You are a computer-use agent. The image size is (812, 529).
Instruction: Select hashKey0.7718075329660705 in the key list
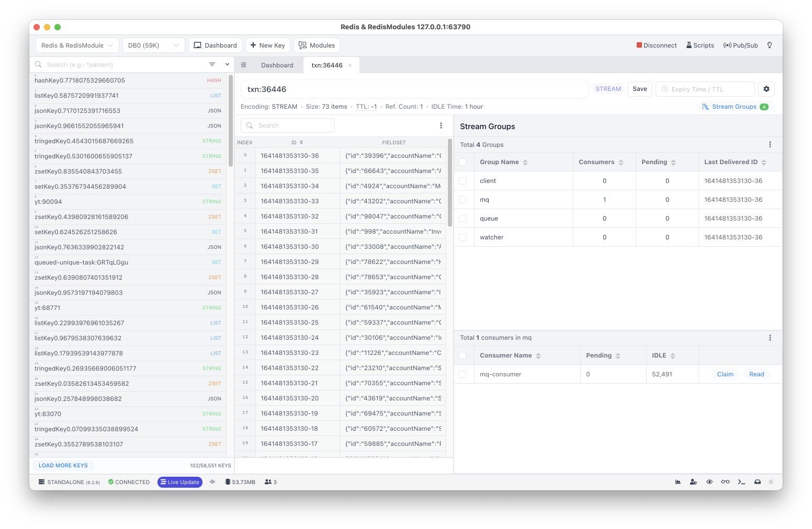(128, 80)
